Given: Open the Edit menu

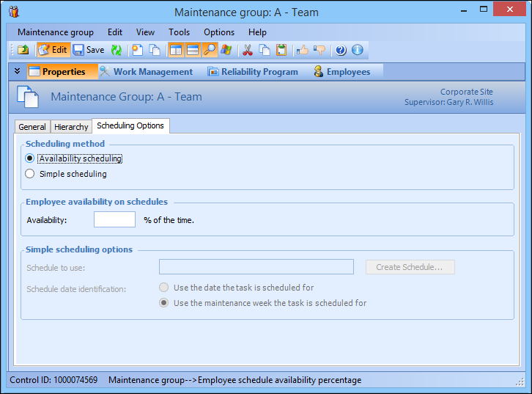Looking at the screenshot, I should 115,32.
